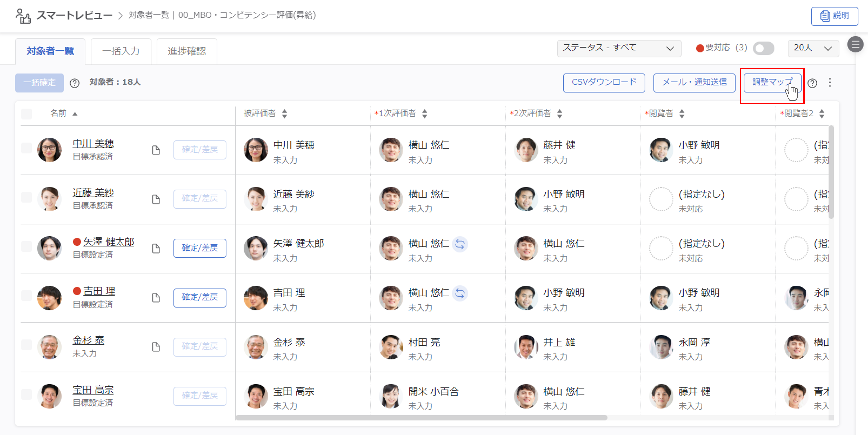Click the CSVダウンロード button

pos(604,82)
